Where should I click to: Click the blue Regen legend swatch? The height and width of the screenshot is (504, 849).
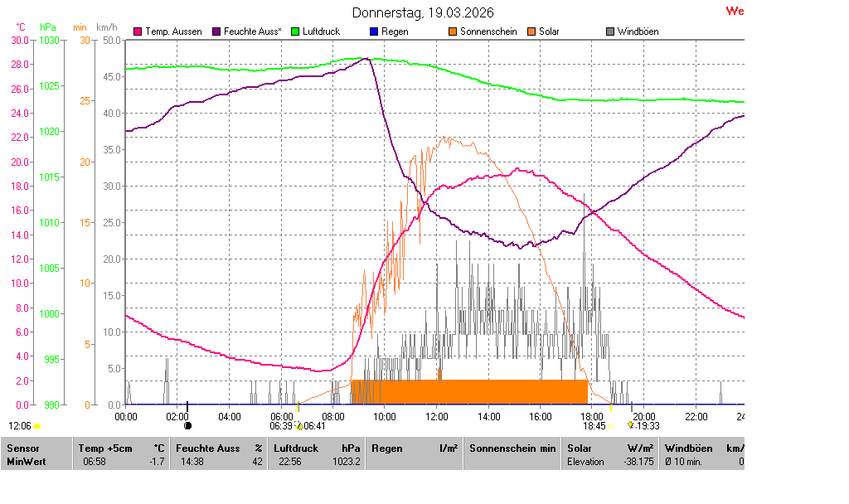373,31
